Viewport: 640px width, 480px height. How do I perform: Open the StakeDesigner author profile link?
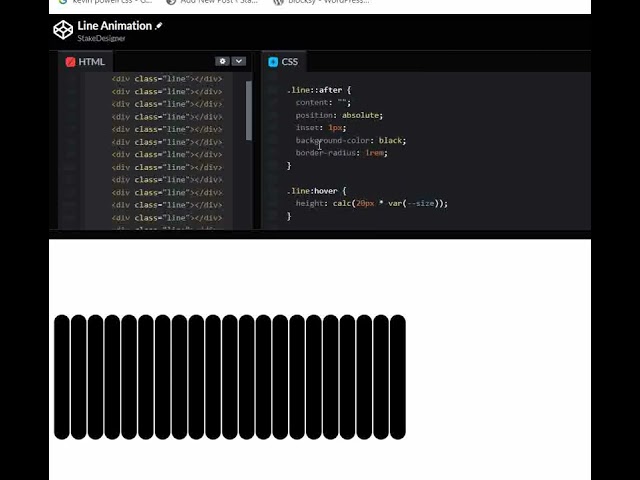click(101, 38)
